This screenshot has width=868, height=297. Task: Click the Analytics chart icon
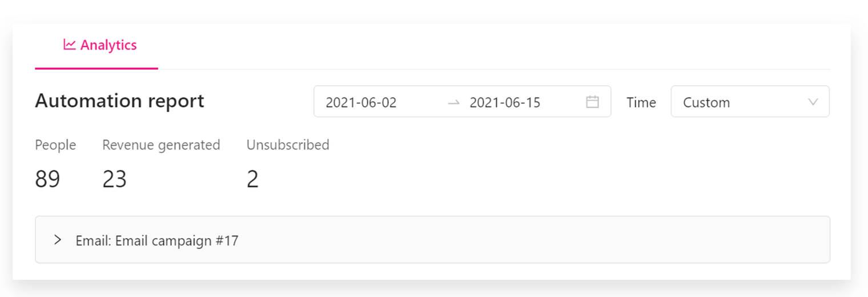click(69, 45)
